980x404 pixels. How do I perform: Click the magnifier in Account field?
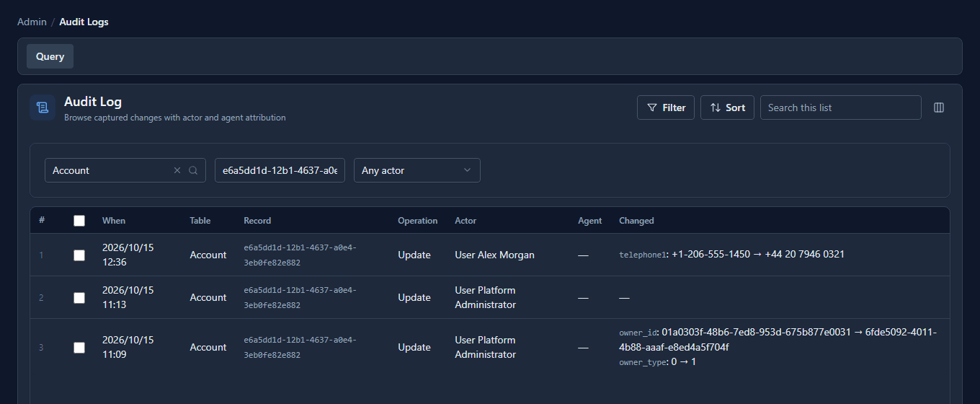(x=193, y=170)
